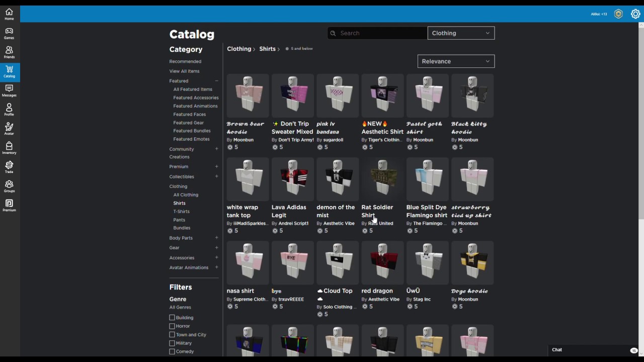This screenshot has width=644, height=362.
Task: Open the Friends sidebar icon
Action: point(9,52)
